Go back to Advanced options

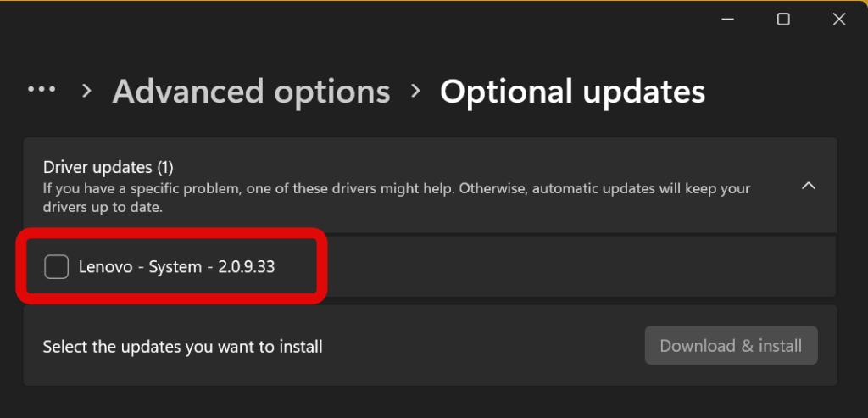tap(251, 92)
